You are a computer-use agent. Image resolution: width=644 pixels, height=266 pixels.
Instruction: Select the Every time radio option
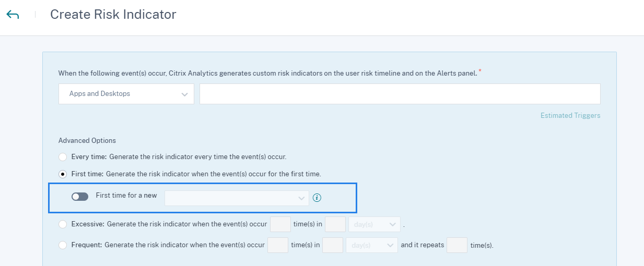click(63, 156)
